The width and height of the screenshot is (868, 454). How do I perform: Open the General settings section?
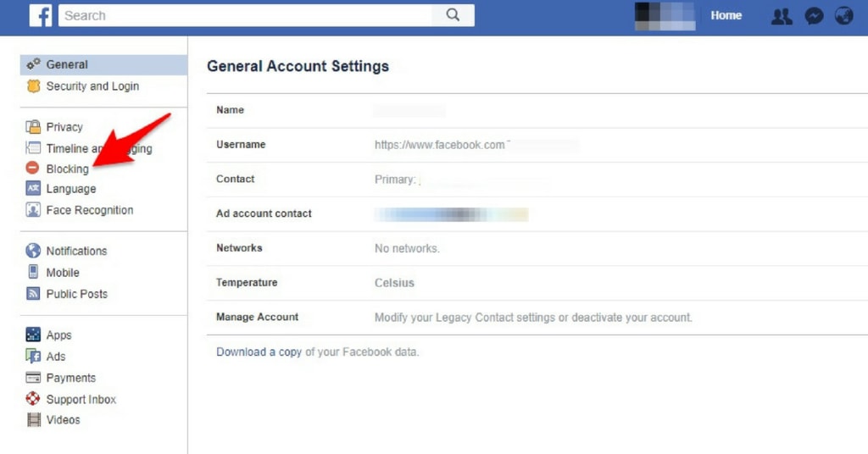coord(104,64)
